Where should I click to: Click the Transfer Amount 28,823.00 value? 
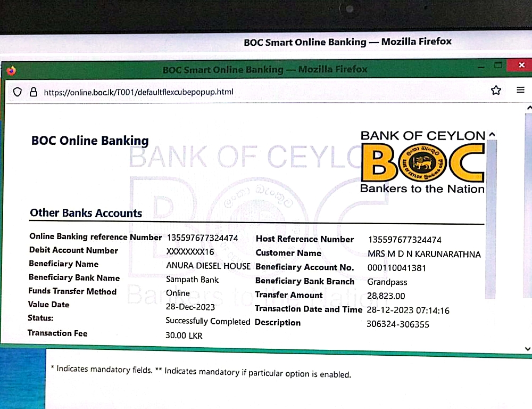click(386, 296)
